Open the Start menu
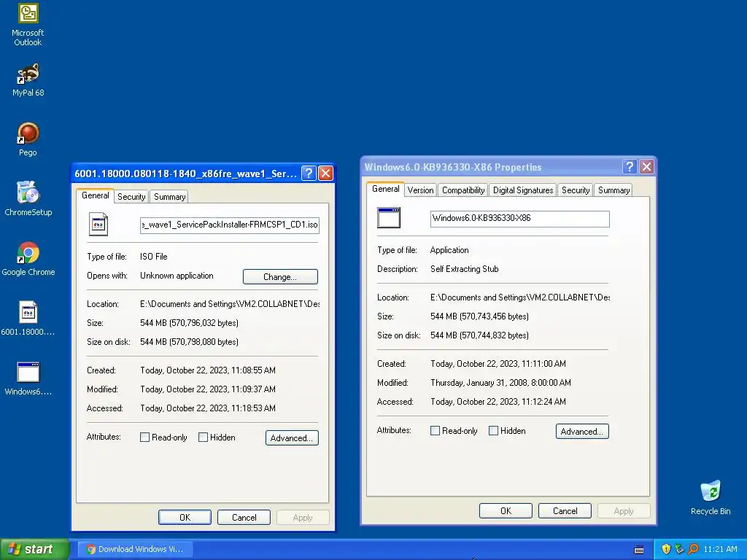 coord(34,549)
